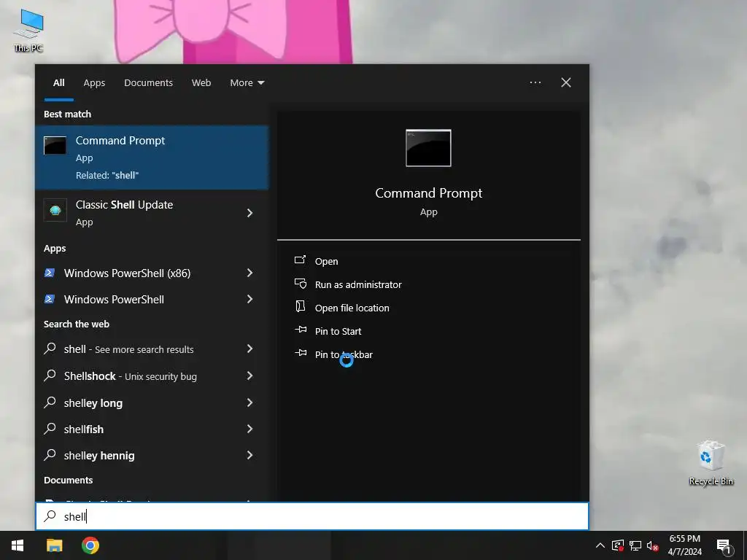Expand the 'shellfish' result arrow
Image resolution: width=747 pixels, height=560 pixels.
pyautogui.click(x=249, y=429)
